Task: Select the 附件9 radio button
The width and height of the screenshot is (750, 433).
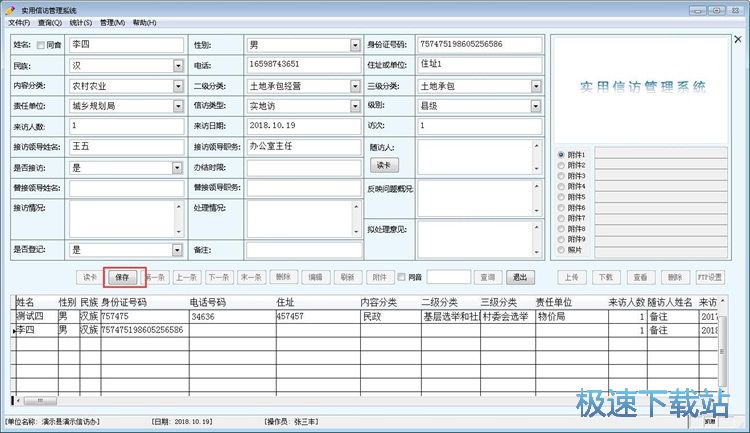Action: (x=561, y=239)
